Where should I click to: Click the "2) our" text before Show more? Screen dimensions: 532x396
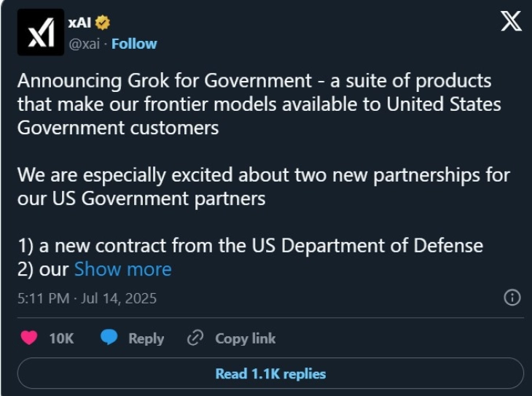click(x=42, y=269)
